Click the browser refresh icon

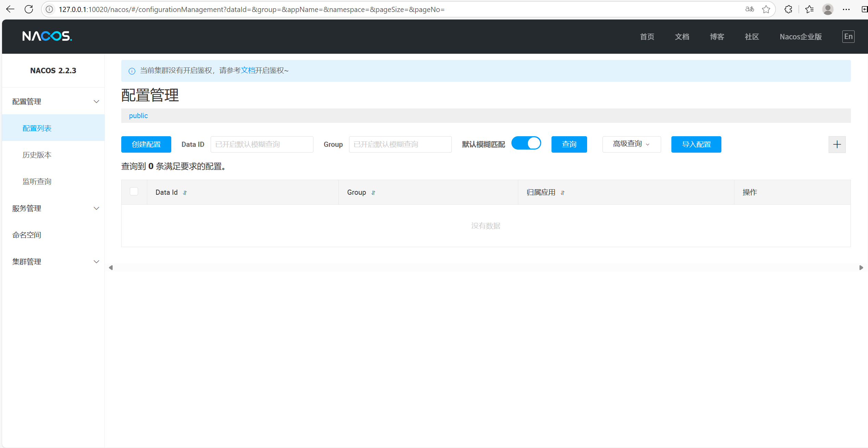pos(29,9)
